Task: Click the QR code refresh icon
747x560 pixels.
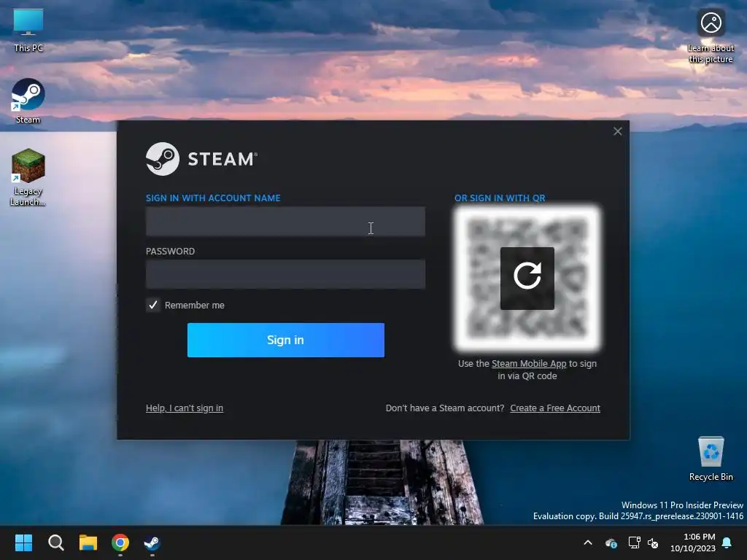Action: coord(527,278)
